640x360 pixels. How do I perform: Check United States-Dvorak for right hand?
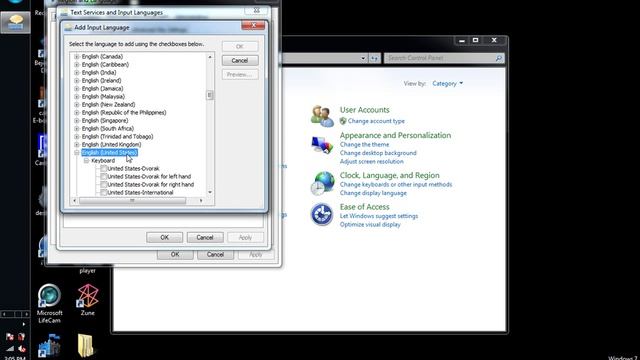pos(104,184)
